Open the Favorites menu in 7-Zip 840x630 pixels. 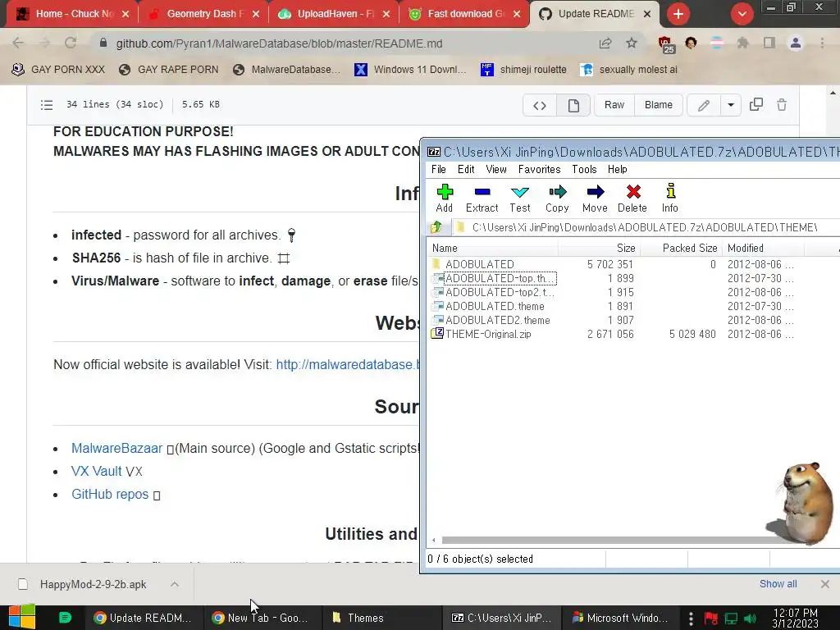tap(539, 169)
